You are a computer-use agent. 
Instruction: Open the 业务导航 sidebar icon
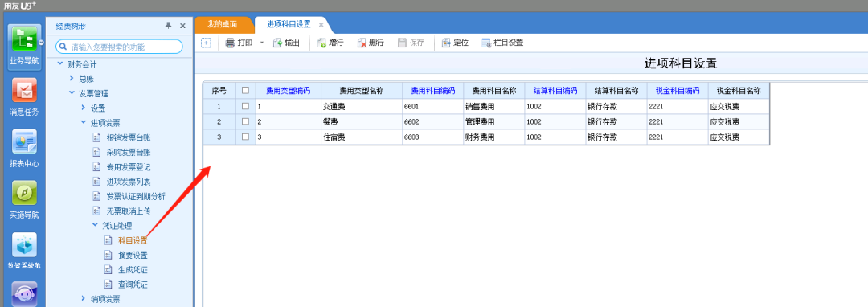pos(24,39)
